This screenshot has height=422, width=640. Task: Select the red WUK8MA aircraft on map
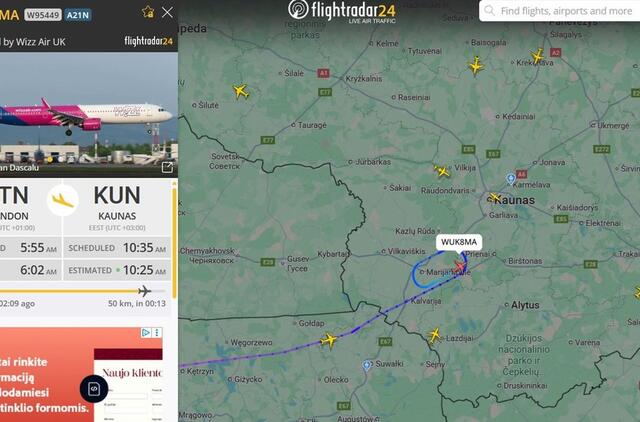(460, 267)
